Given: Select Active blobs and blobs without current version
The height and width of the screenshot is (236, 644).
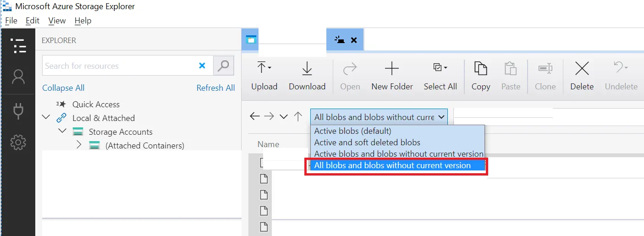Looking at the screenshot, I should [397, 154].
